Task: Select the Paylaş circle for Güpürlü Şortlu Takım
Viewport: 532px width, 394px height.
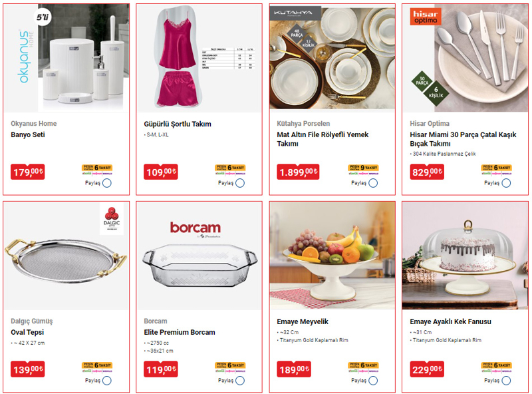Action: click(240, 183)
